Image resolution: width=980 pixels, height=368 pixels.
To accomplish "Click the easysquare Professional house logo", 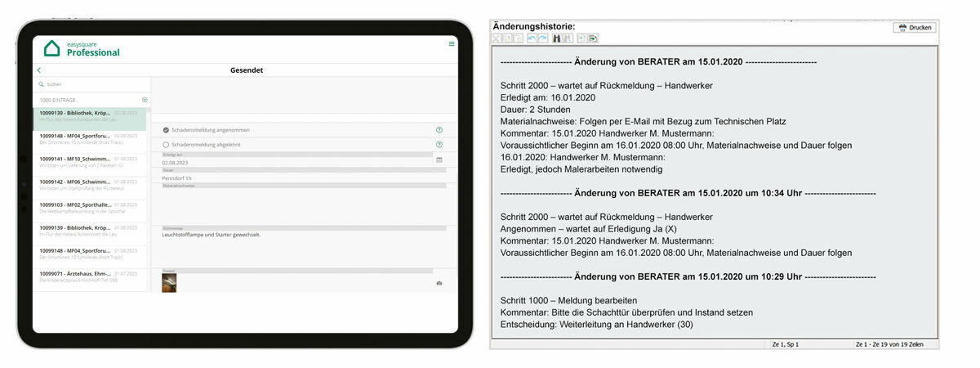I will click(x=52, y=48).
